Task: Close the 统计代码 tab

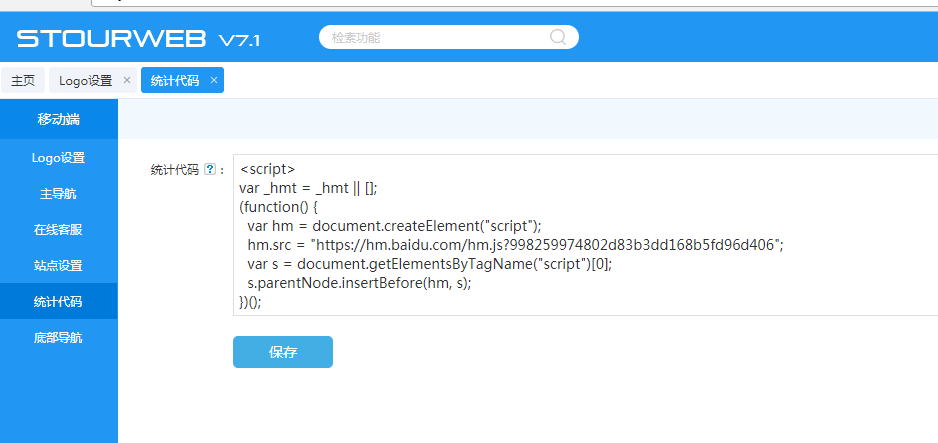Action: [214, 80]
